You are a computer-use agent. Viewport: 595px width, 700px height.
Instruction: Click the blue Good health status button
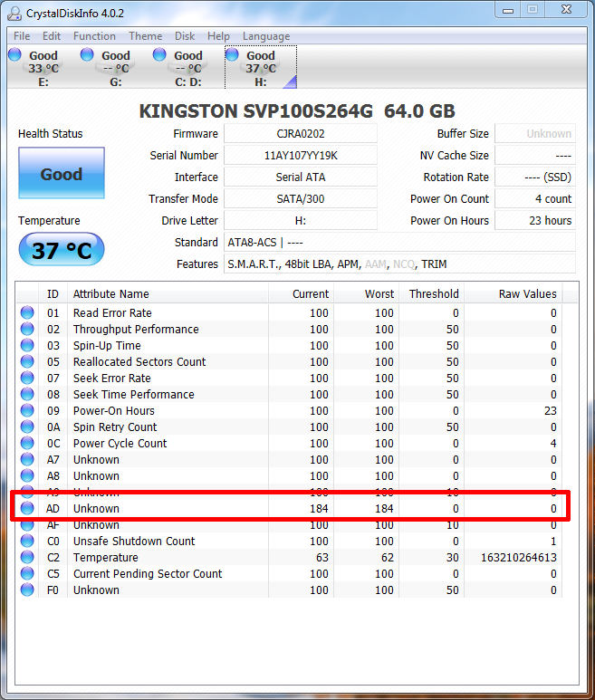pyautogui.click(x=62, y=173)
